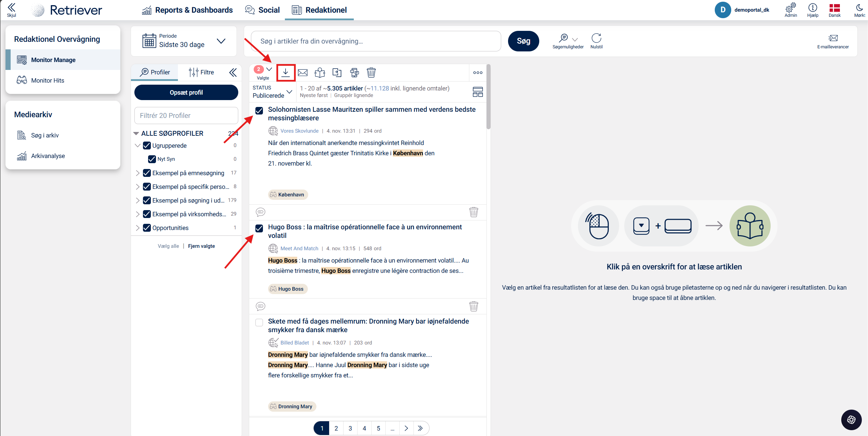Uncheck the Opportunities profile checkbox
868x436 pixels.
pyautogui.click(x=147, y=228)
